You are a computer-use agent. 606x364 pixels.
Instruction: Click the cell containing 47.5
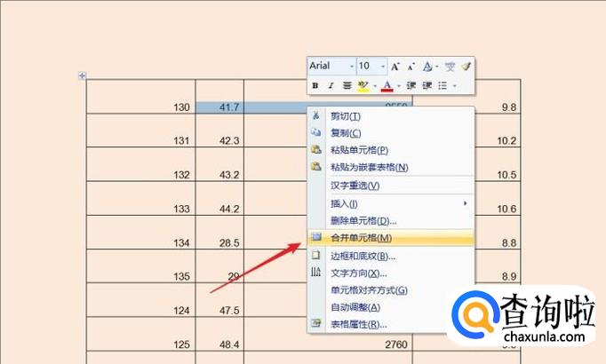[219, 300]
